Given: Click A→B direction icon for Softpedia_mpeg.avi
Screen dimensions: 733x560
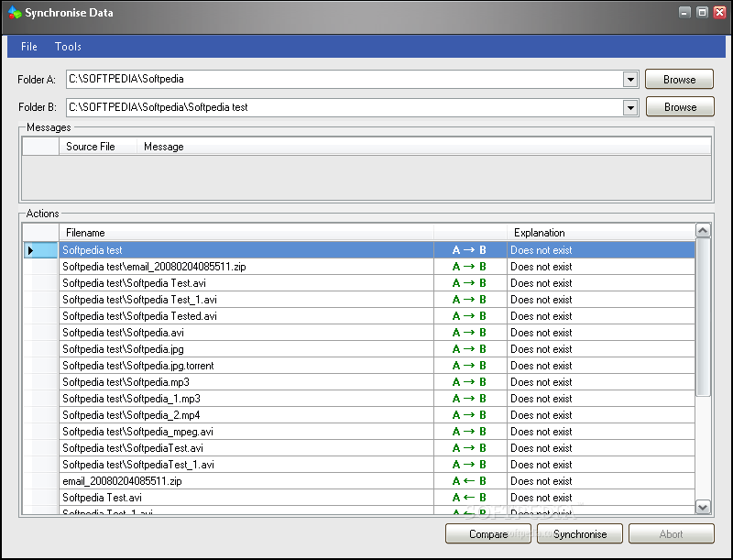Looking at the screenshot, I should (469, 432).
